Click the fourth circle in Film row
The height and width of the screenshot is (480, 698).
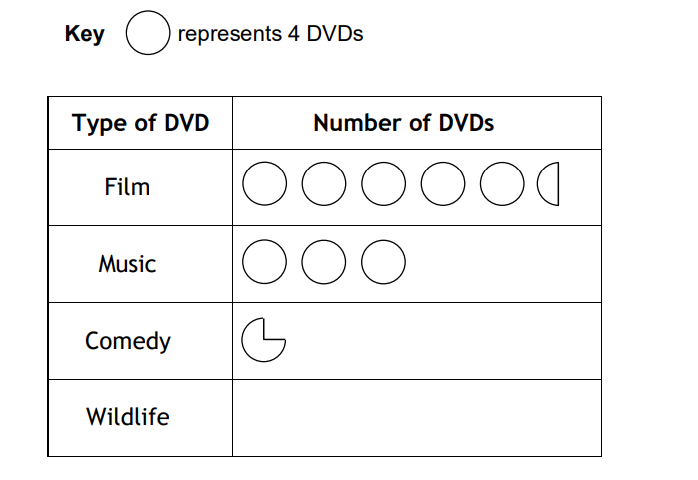coord(443,184)
